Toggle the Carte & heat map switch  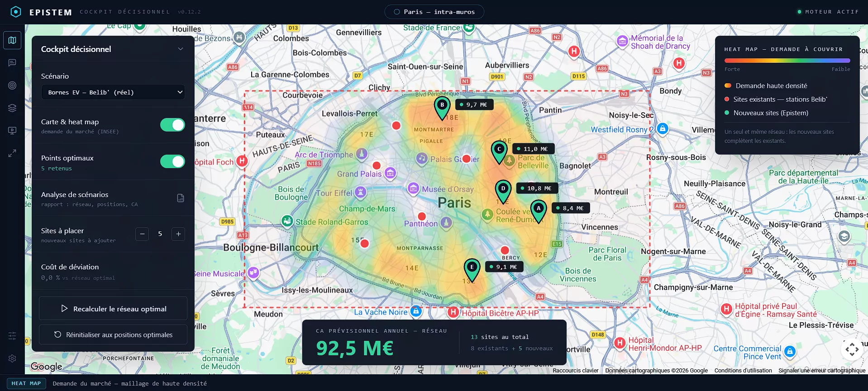tap(172, 125)
